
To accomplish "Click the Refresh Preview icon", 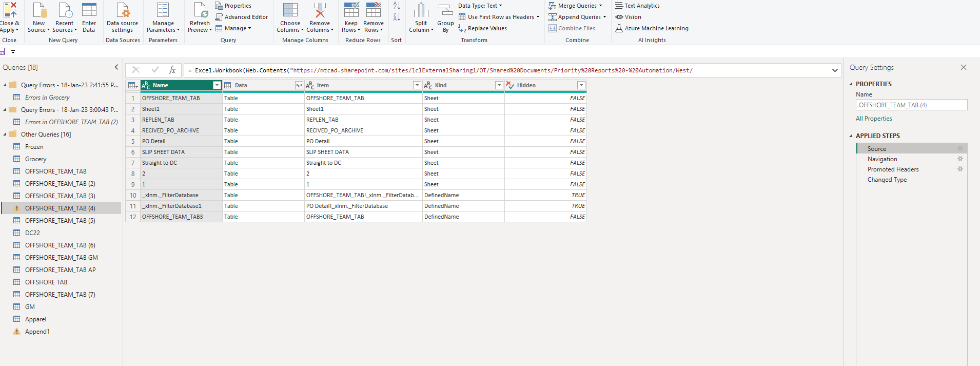I will pyautogui.click(x=200, y=10).
